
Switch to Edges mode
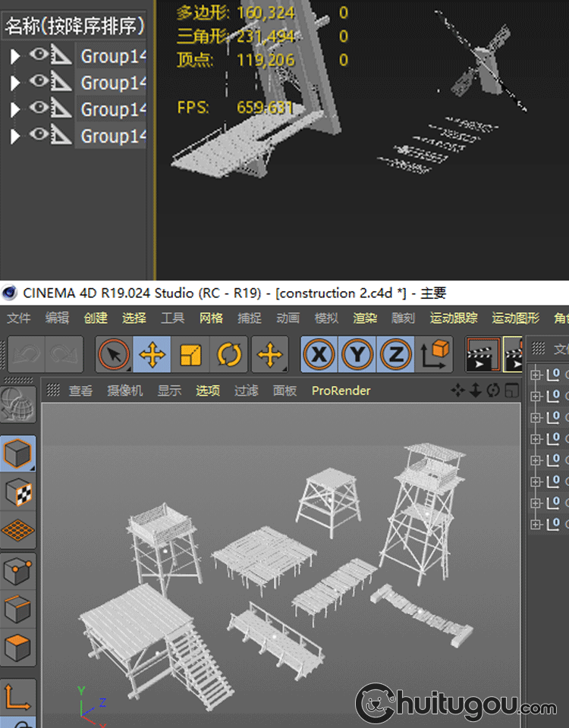18,609
